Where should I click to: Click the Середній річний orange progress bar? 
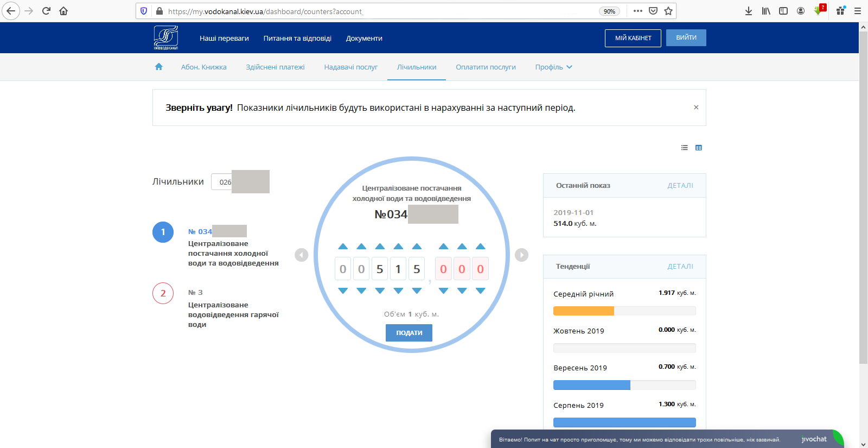point(584,311)
